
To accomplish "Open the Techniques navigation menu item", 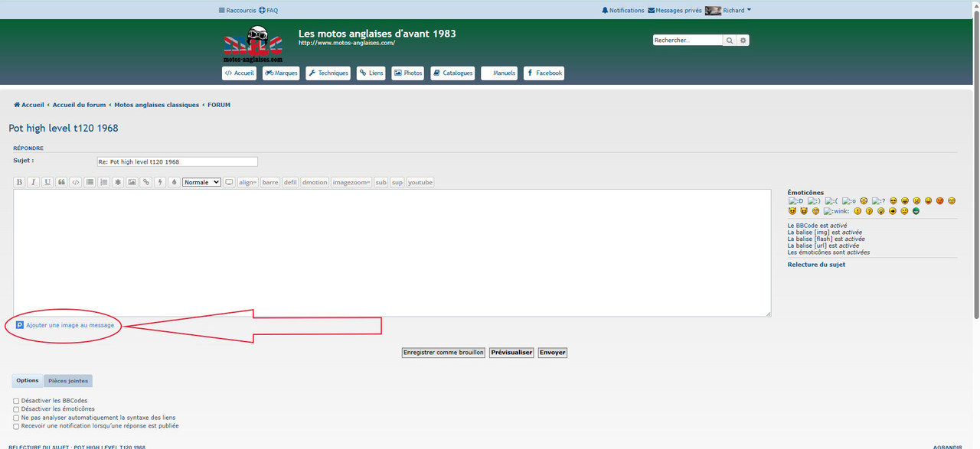I will click(x=328, y=73).
